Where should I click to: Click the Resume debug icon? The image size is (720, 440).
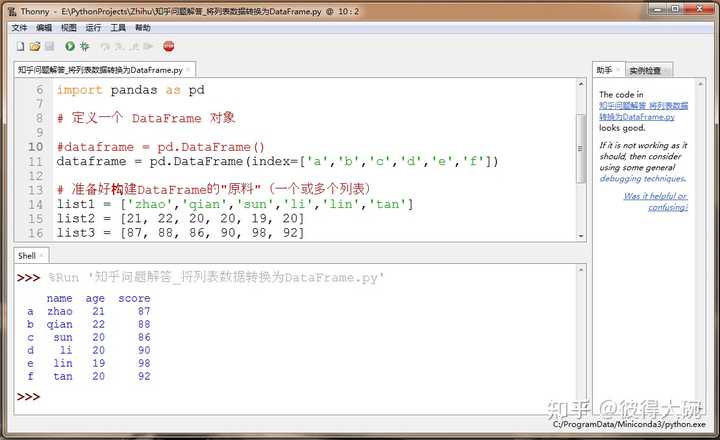[x=148, y=46]
